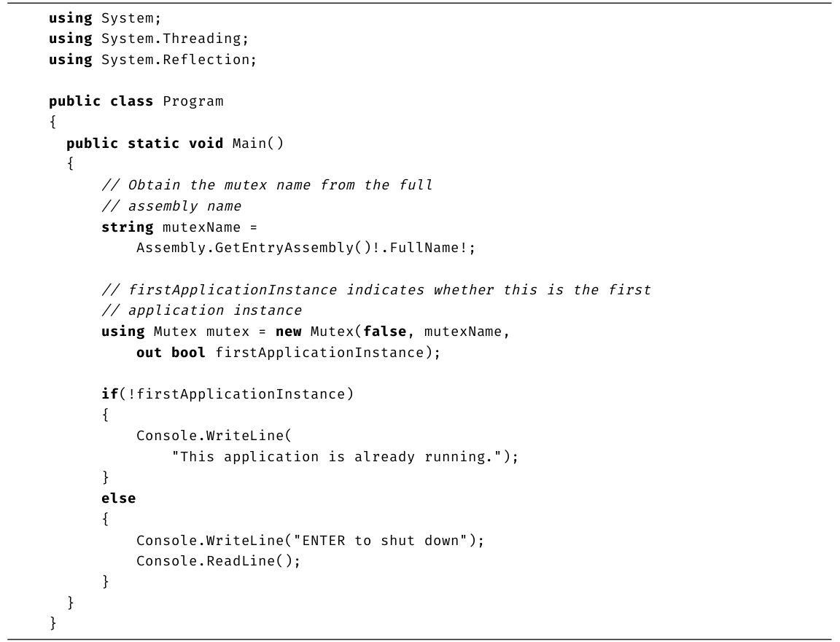Viewport: 840px width, 642px height.
Task: Click the 'using System;' line
Action: (104, 18)
